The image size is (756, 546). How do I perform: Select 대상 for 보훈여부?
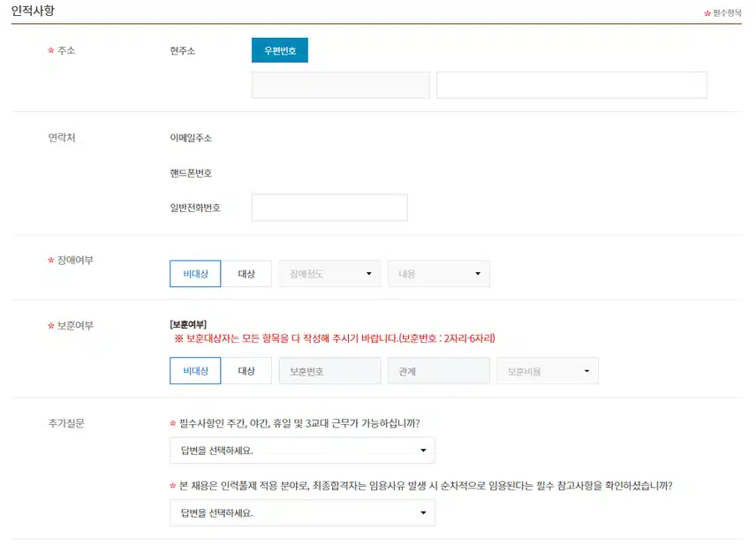click(x=246, y=371)
